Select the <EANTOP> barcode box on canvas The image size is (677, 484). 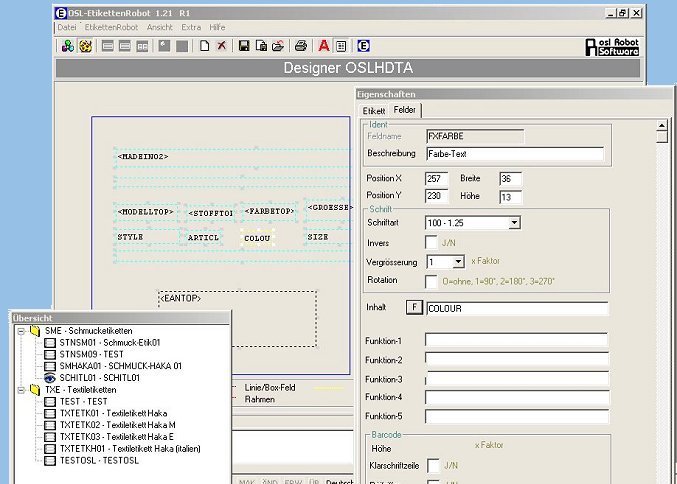(237, 319)
